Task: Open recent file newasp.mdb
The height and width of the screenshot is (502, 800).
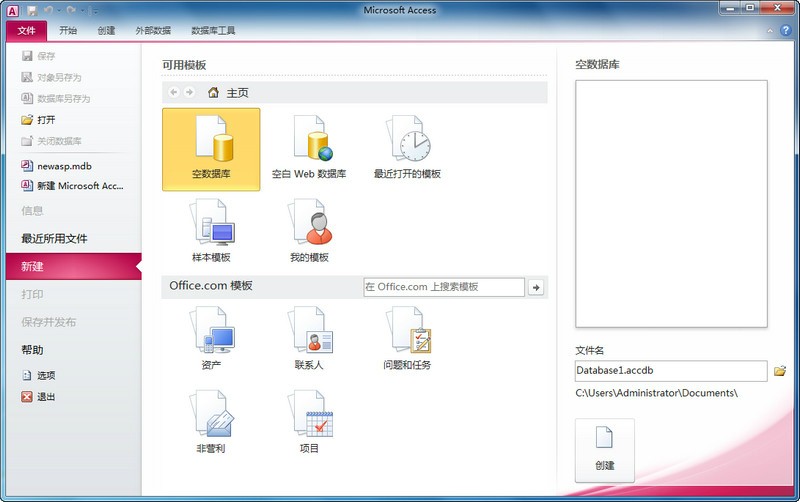Action: point(57,166)
